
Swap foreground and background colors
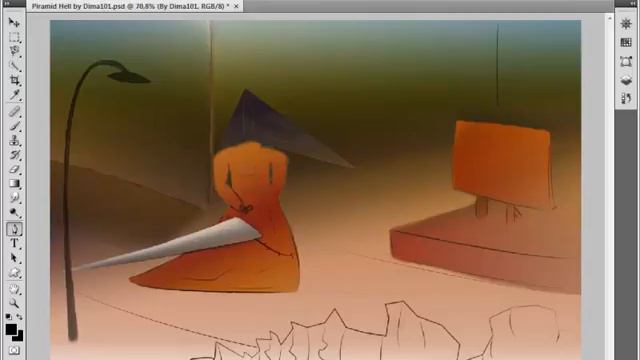(x=19, y=316)
